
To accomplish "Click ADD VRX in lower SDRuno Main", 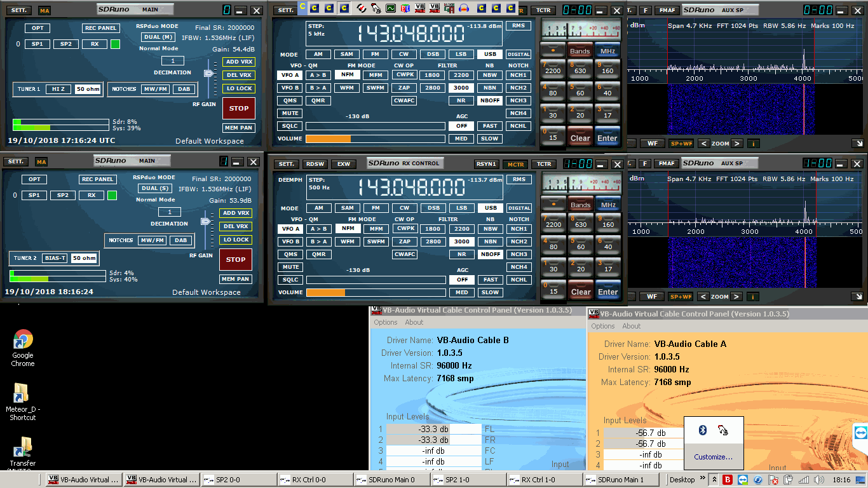I will coord(236,213).
